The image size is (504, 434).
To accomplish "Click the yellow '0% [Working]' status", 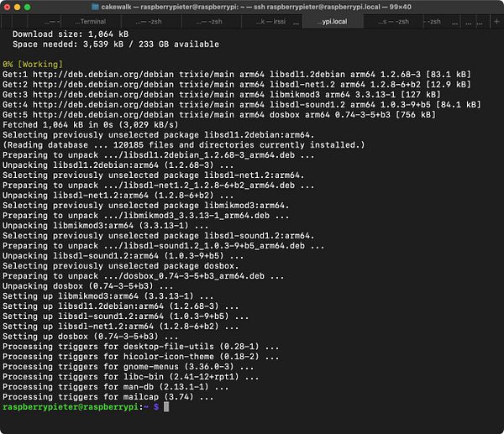I will click(33, 65).
